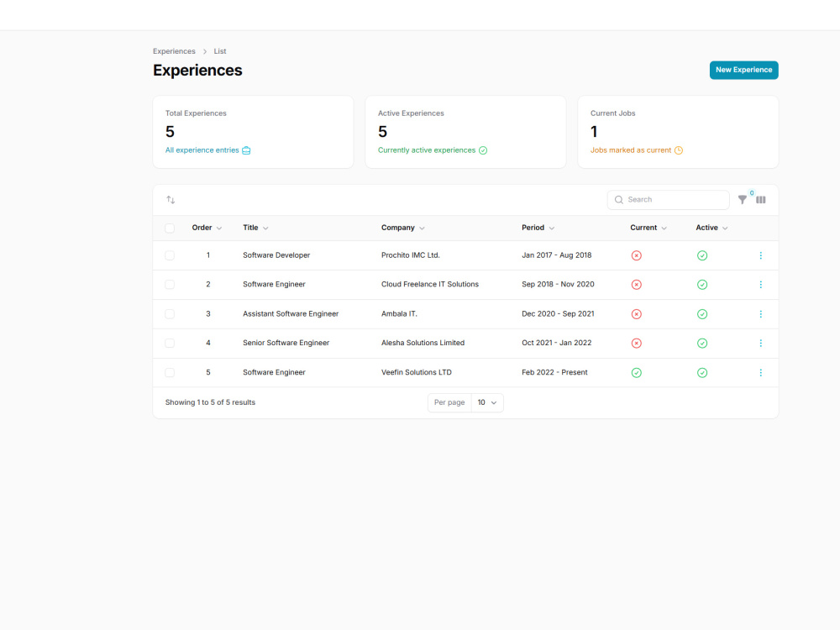This screenshot has width=840, height=630.
Task: Toggle columns icon beside the filter
Action: tap(761, 200)
